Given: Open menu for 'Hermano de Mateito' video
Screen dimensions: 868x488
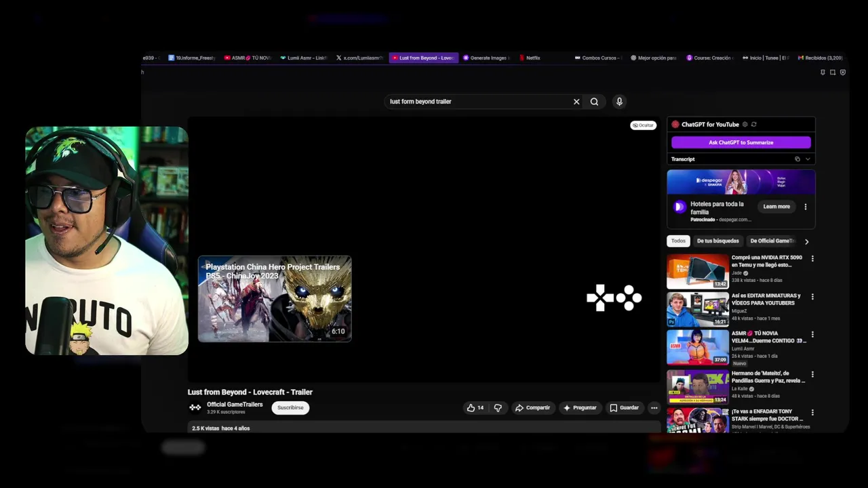Looking at the screenshot, I should (x=812, y=374).
